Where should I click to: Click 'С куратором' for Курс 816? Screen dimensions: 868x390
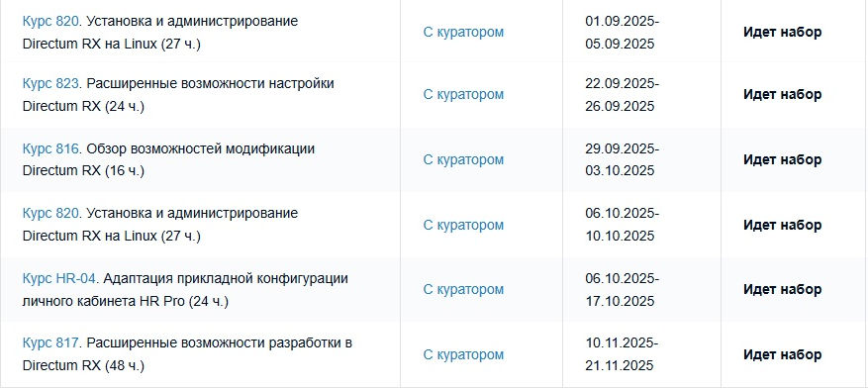(463, 160)
